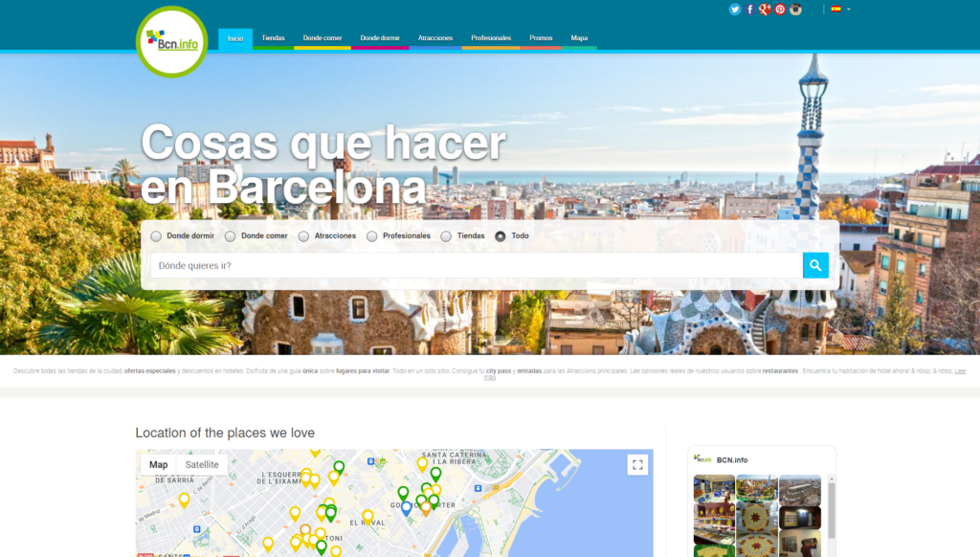
Task: Click the BCN.info widget scrollbar
Action: click(832, 509)
